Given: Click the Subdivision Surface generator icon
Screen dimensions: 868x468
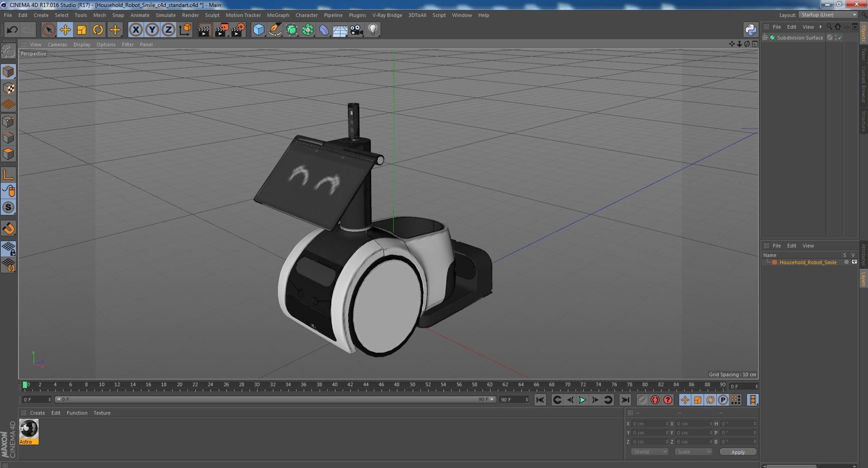Looking at the screenshot, I should pos(292,30).
